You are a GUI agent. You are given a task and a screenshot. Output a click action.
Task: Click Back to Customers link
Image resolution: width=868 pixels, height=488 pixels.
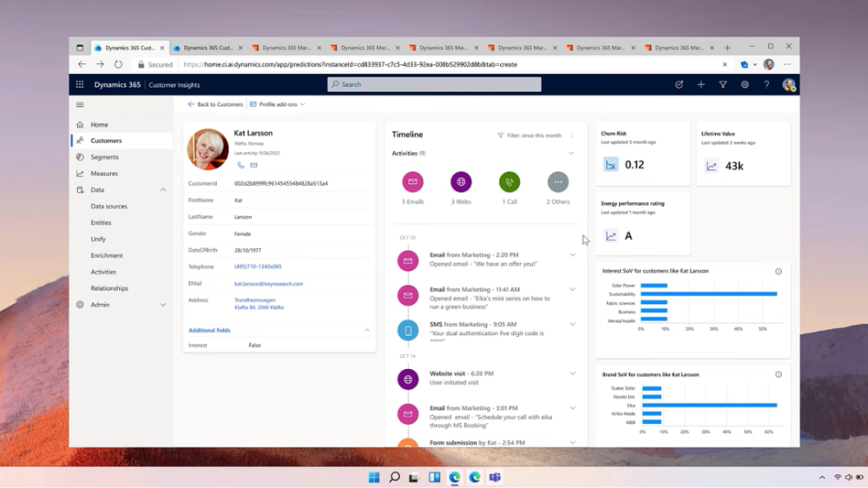215,104
